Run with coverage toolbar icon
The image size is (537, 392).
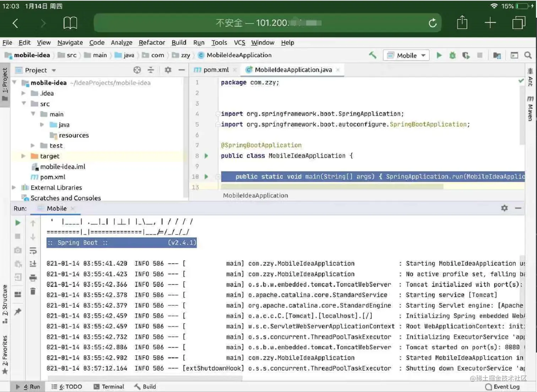point(466,55)
